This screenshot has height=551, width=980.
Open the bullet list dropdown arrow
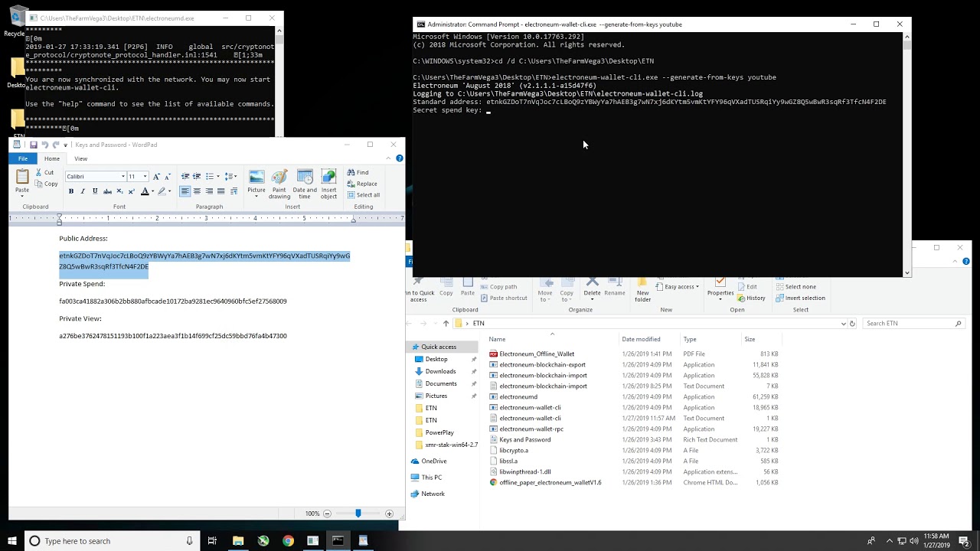pyautogui.click(x=217, y=177)
